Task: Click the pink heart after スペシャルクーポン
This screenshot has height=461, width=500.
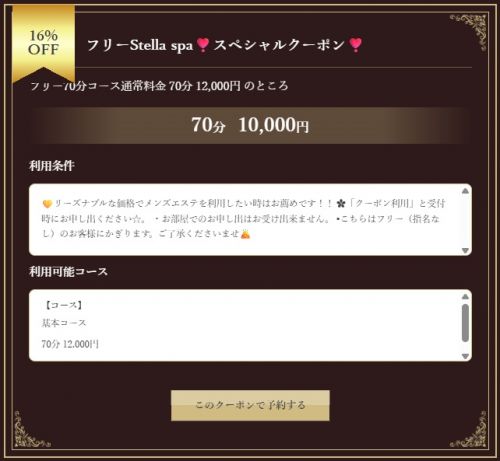Action: pyautogui.click(x=355, y=45)
